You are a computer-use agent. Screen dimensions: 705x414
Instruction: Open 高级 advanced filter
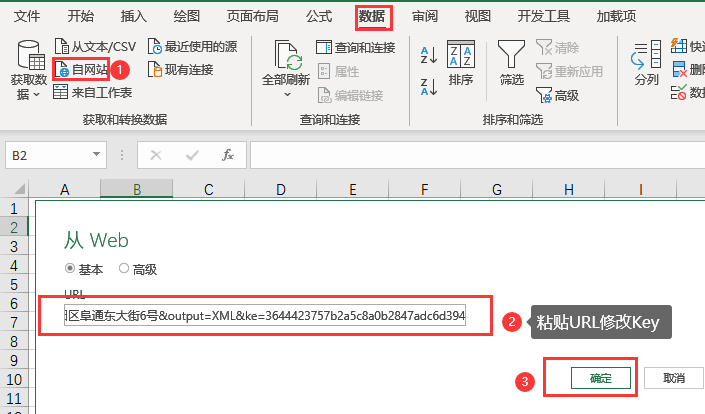coord(558,95)
